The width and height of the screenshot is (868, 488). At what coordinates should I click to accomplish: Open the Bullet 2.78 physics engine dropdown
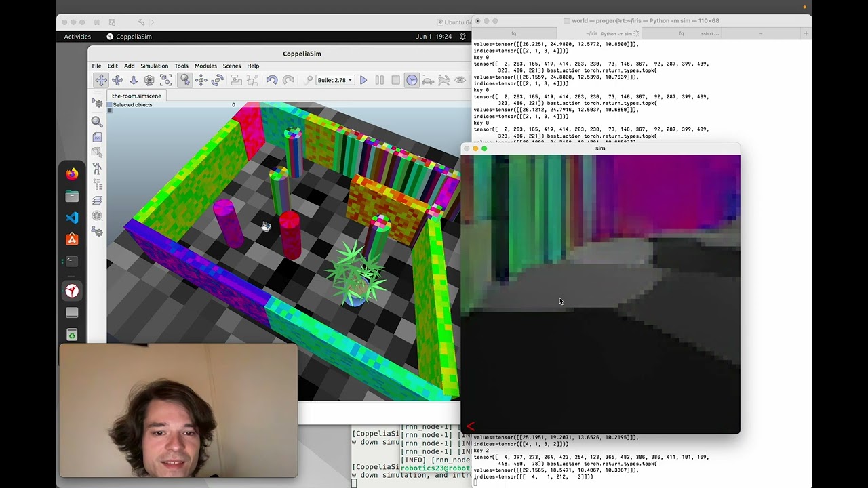pyautogui.click(x=336, y=80)
